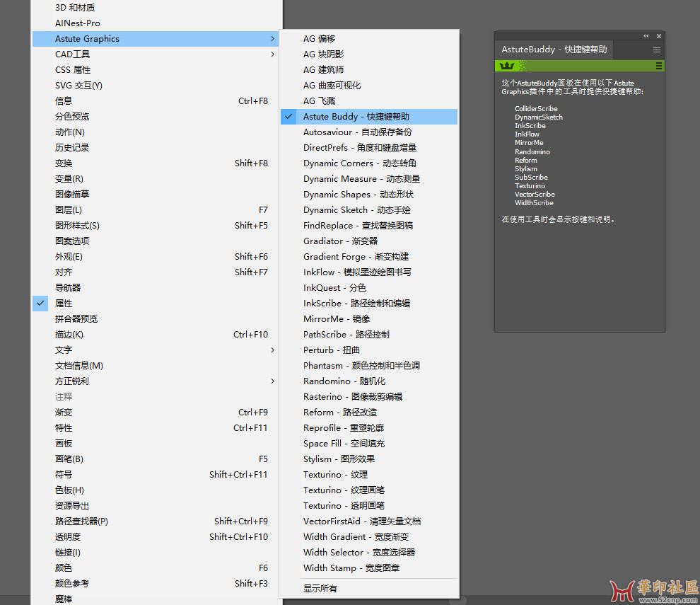Open 色板(H) panel
The width and height of the screenshot is (700, 605).
coord(156,490)
